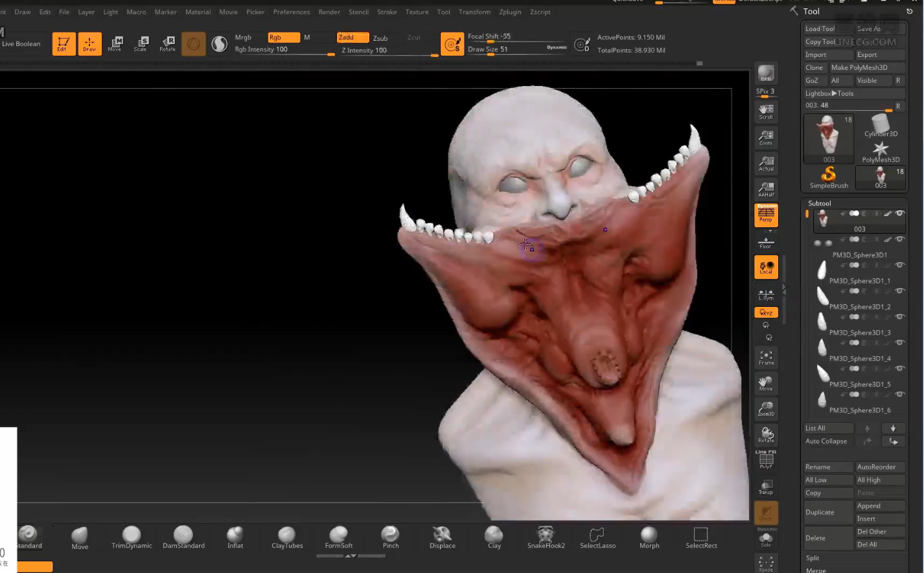Open the Texture menu

[417, 12]
